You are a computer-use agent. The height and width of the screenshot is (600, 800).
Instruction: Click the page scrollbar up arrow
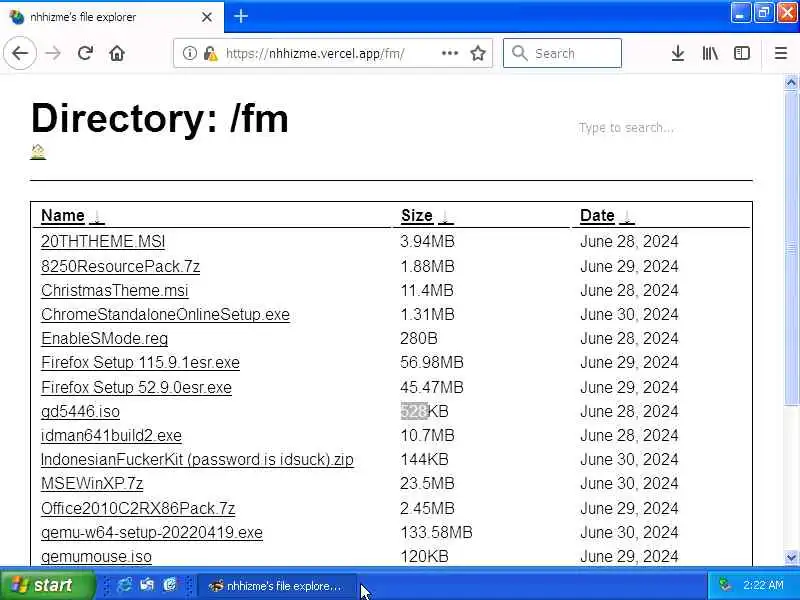pyautogui.click(x=791, y=82)
